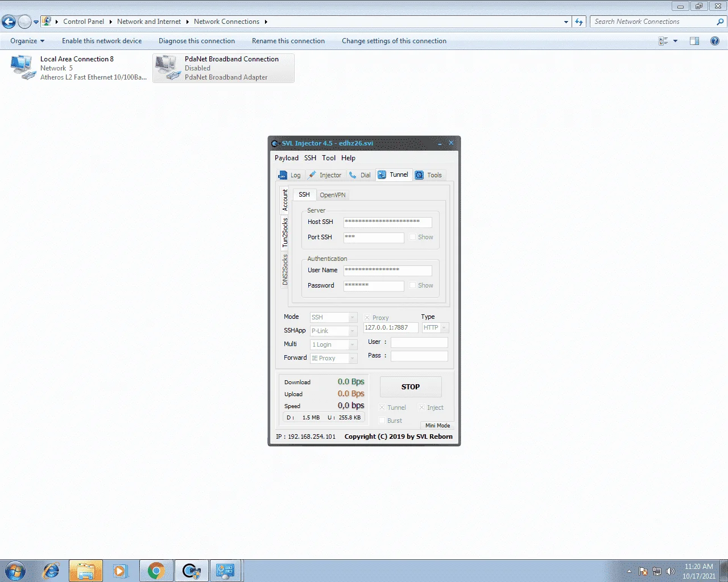Open the Help menu

pyautogui.click(x=348, y=158)
